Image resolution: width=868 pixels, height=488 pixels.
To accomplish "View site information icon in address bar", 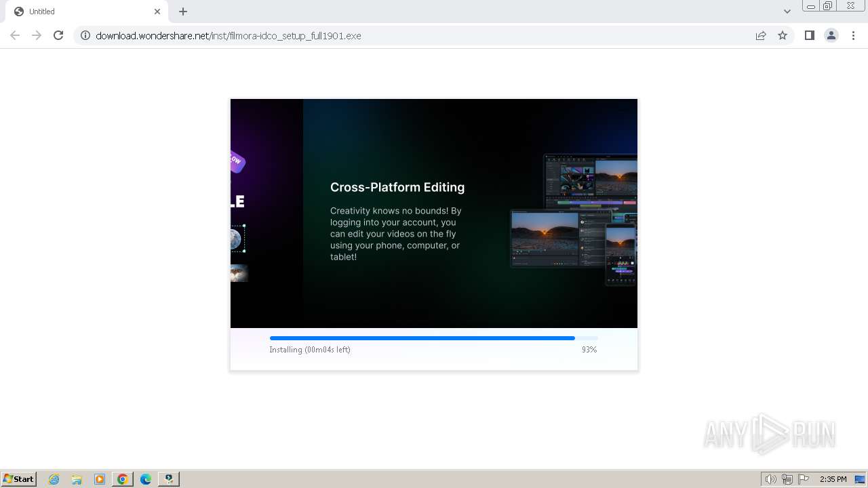I will [x=85, y=35].
